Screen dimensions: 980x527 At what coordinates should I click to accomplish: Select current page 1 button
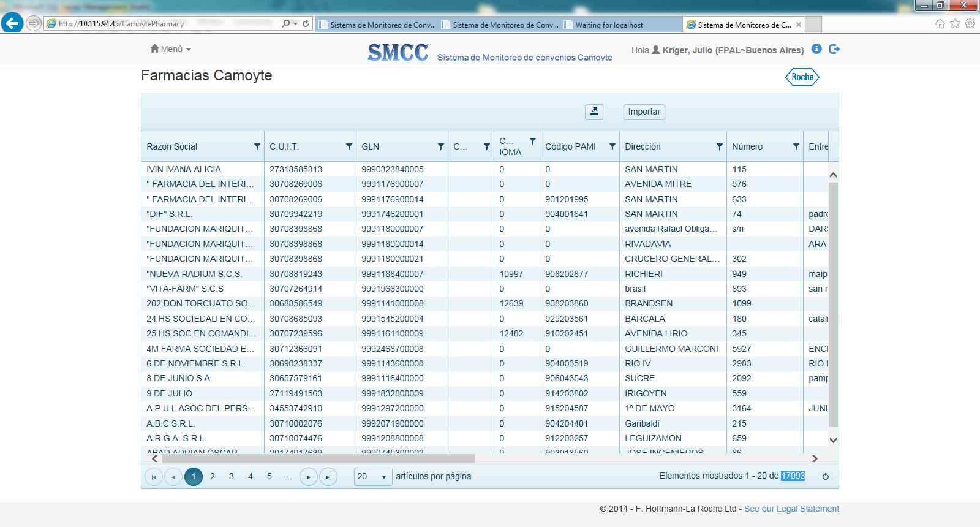tap(194, 476)
